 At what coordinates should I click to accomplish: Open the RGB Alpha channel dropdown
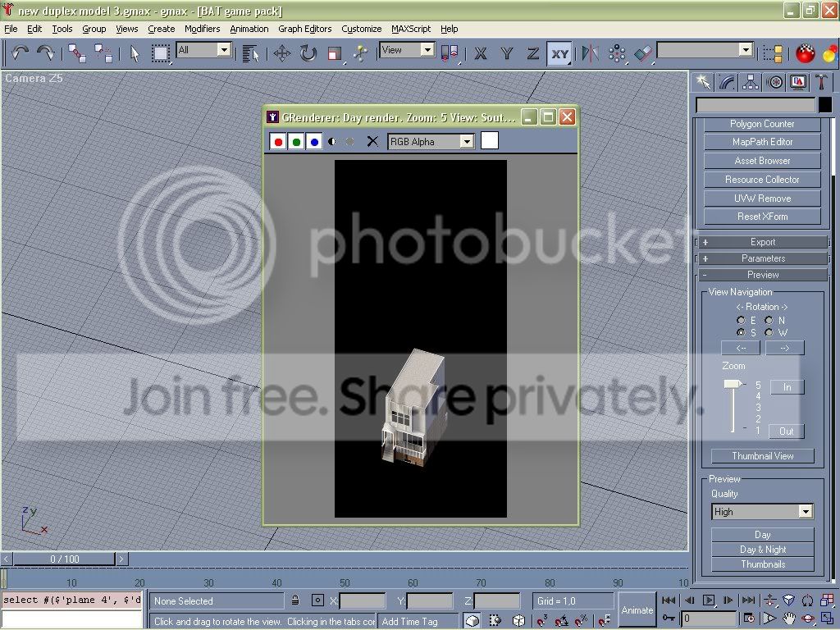pos(431,141)
